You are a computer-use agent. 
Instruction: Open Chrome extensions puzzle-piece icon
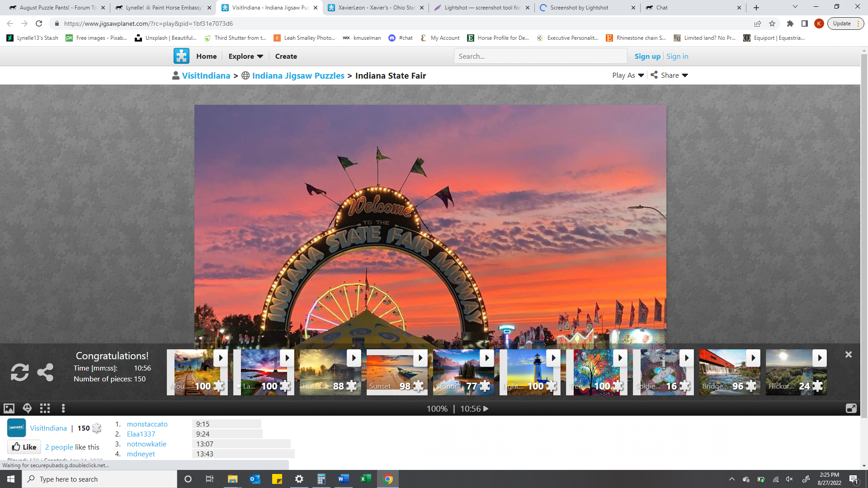click(x=790, y=23)
